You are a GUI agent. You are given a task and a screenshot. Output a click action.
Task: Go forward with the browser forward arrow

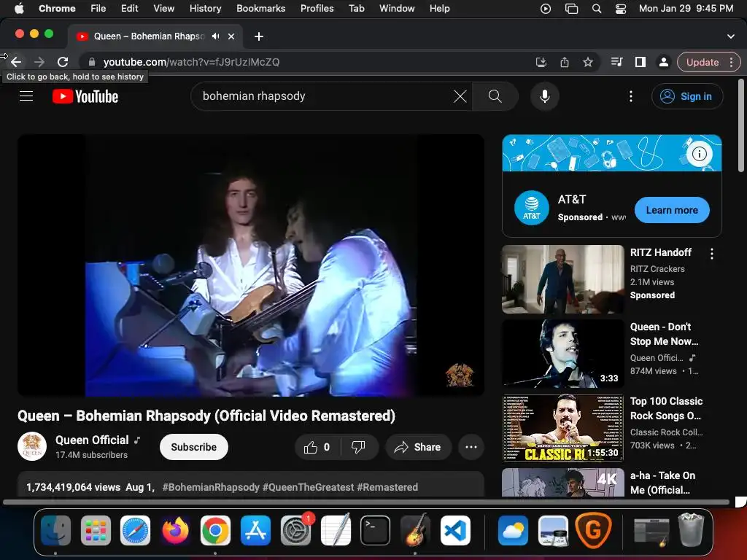click(x=39, y=62)
